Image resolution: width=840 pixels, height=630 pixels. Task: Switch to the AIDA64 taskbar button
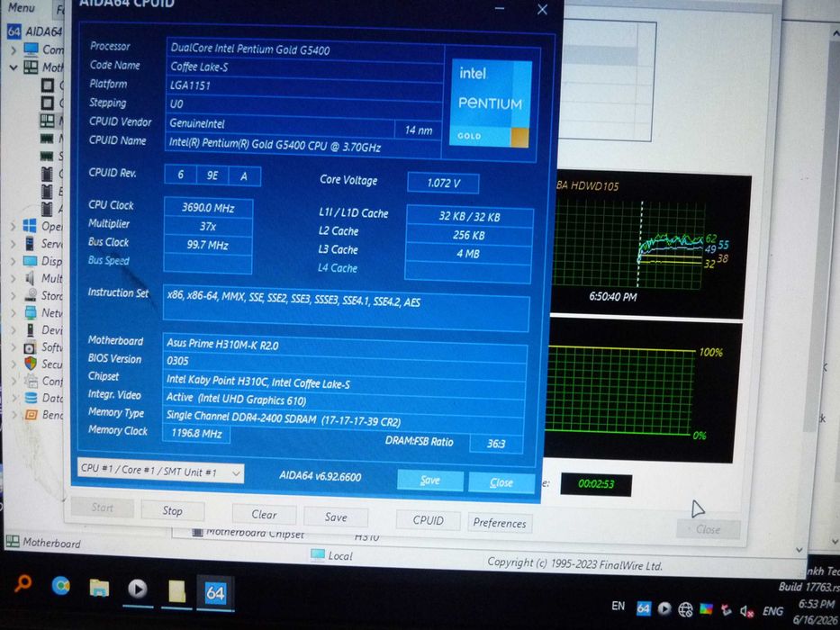pyautogui.click(x=215, y=593)
